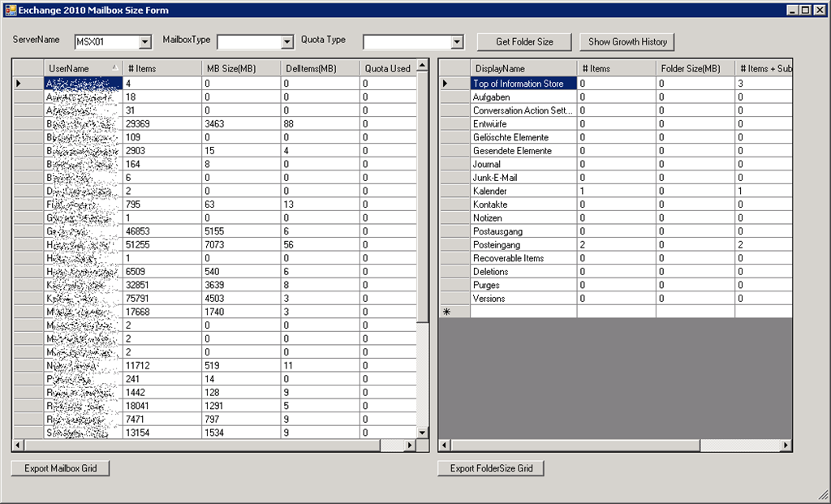
Task: Select the Notizen folder cell
Action: (x=523, y=218)
